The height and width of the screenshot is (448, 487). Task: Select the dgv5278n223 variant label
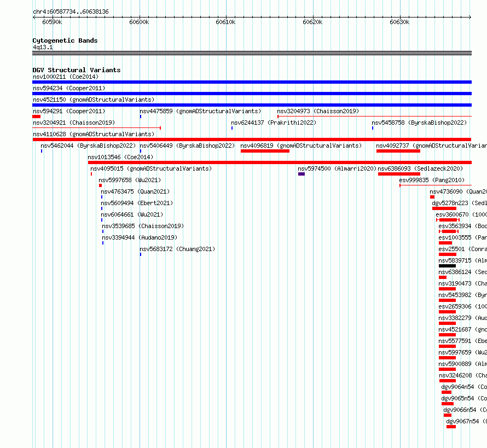point(459,203)
